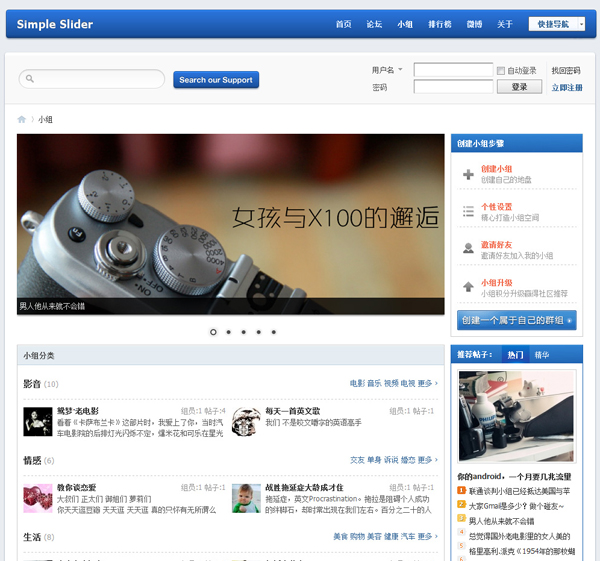
Task: Select the third slider dot
Action: click(x=243, y=332)
